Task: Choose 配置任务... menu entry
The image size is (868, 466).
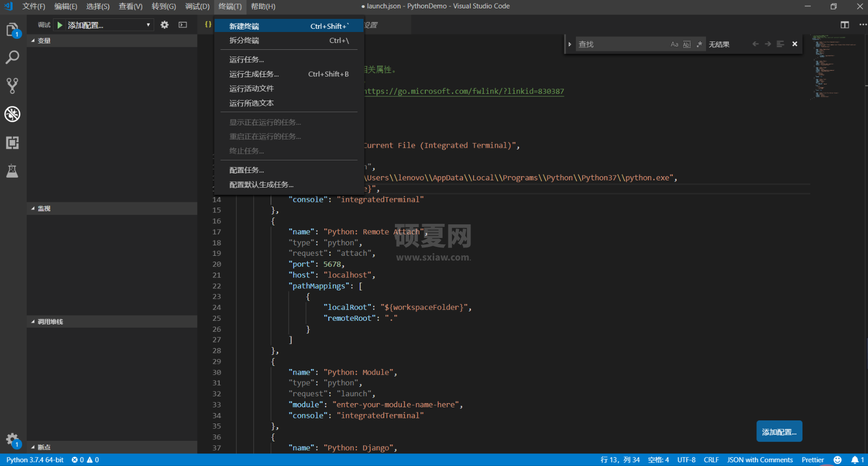Action: [289, 170]
